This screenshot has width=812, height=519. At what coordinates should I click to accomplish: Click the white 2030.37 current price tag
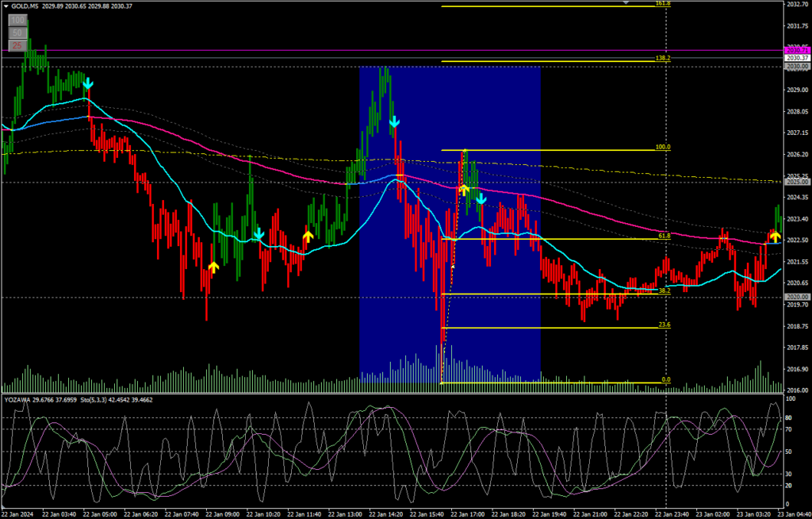point(796,58)
